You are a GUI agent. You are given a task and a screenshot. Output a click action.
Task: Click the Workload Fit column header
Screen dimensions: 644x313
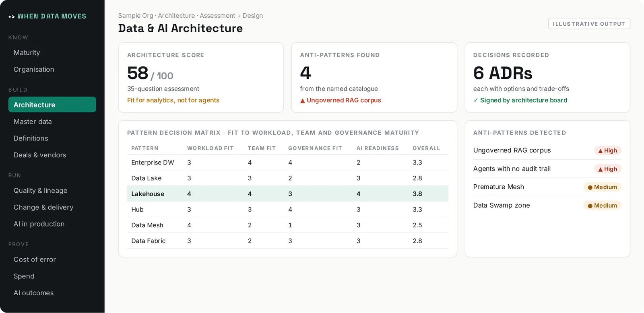pyautogui.click(x=210, y=148)
